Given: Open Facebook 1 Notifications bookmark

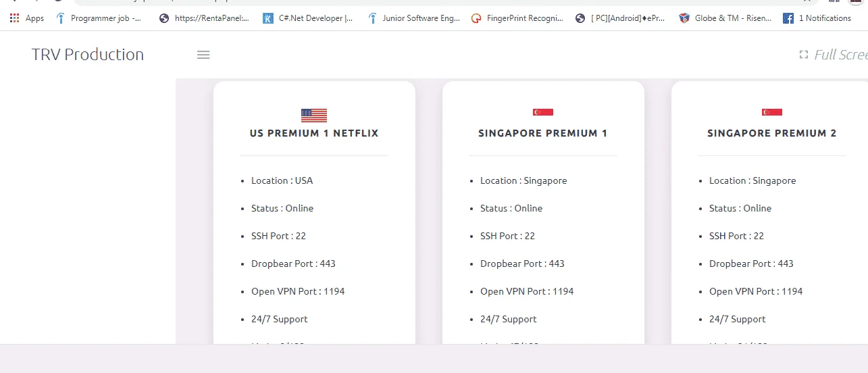Looking at the screenshot, I should [x=817, y=18].
